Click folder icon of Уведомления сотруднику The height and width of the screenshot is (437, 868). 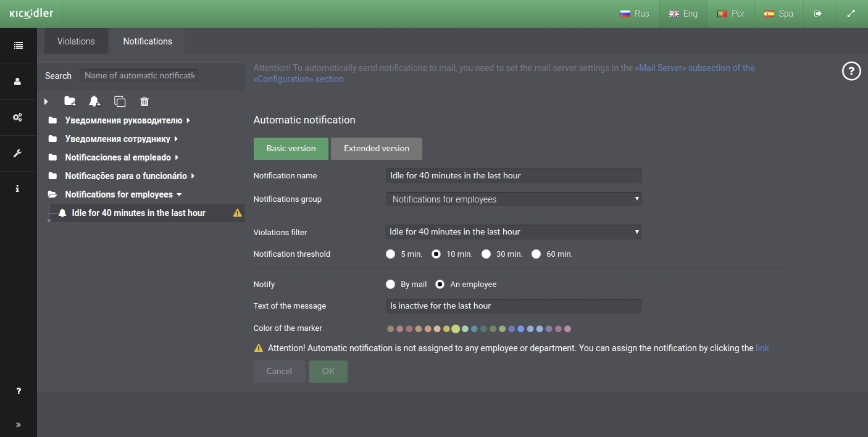pyautogui.click(x=52, y=139)
